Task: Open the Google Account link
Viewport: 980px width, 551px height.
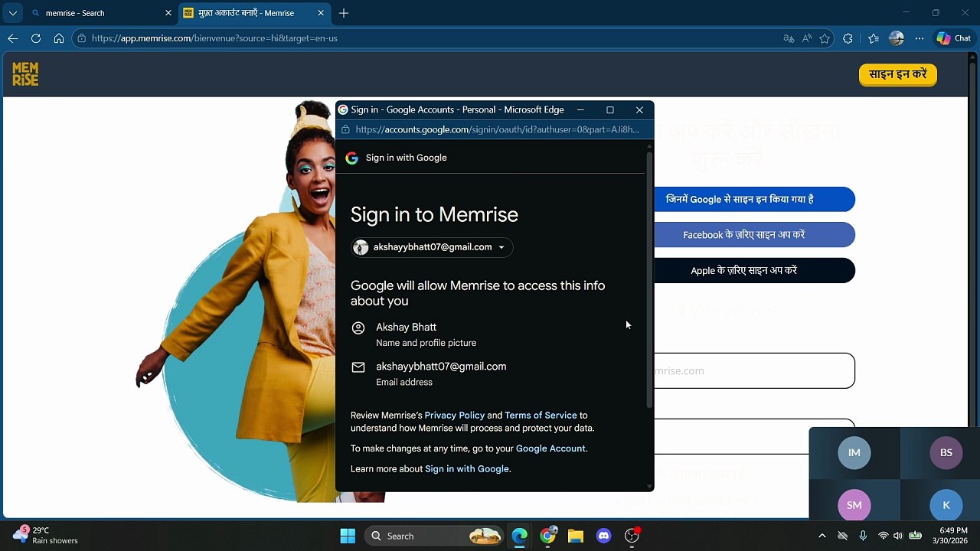Action: coord(550,448)
